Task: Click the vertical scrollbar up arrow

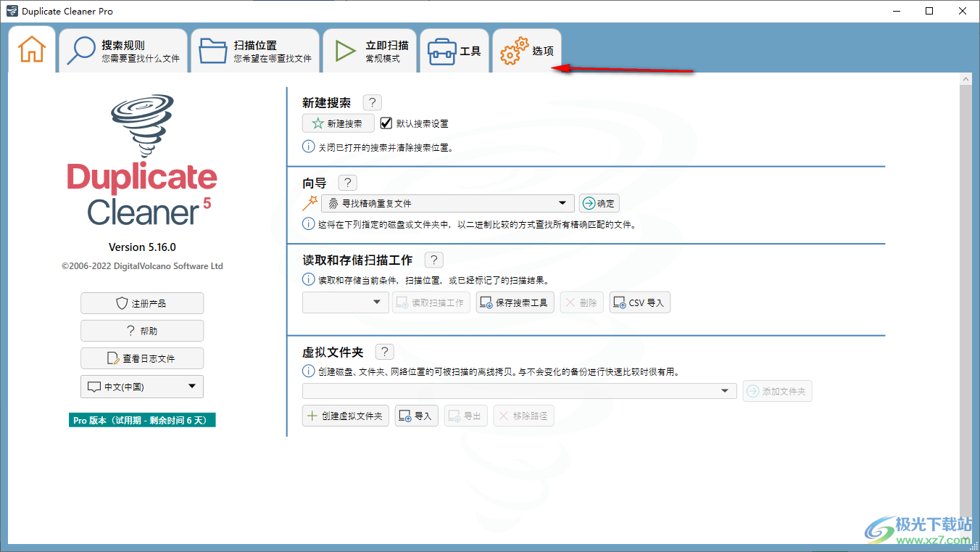Action: [x=966, y=79]
